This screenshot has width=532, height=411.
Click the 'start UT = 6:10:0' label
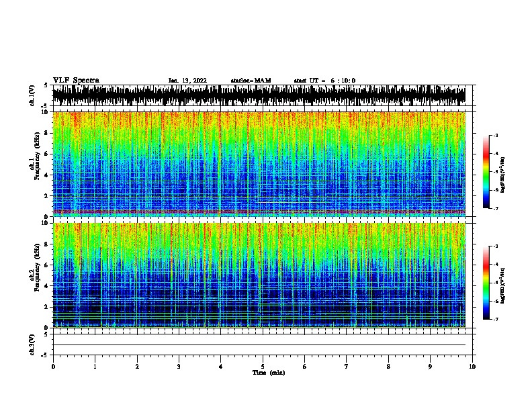point(324,81)
